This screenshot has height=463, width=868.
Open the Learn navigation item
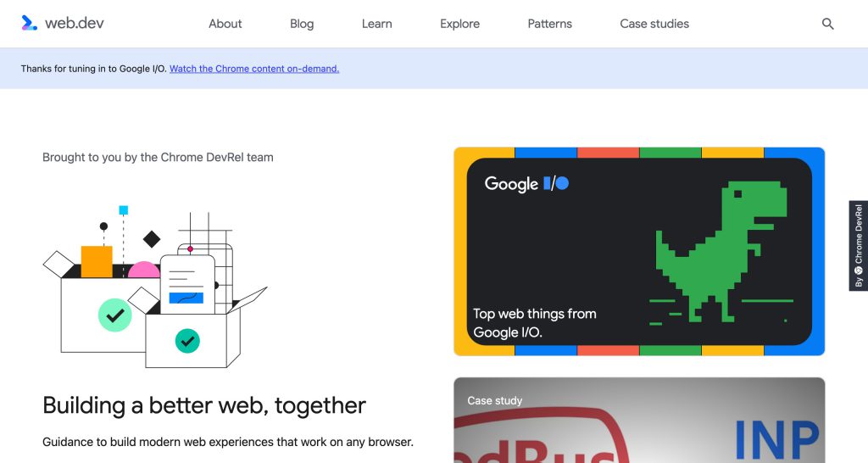click(x=377, y=24)
